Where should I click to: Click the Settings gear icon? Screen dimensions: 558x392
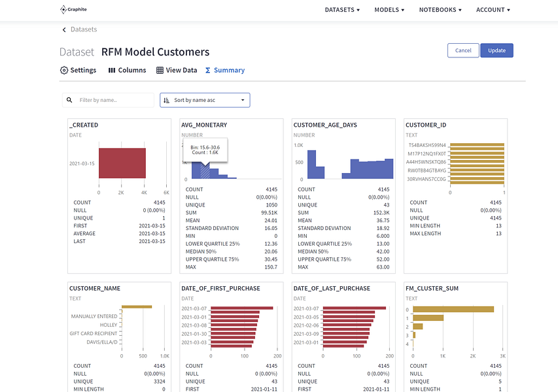(x=64, y=71)
